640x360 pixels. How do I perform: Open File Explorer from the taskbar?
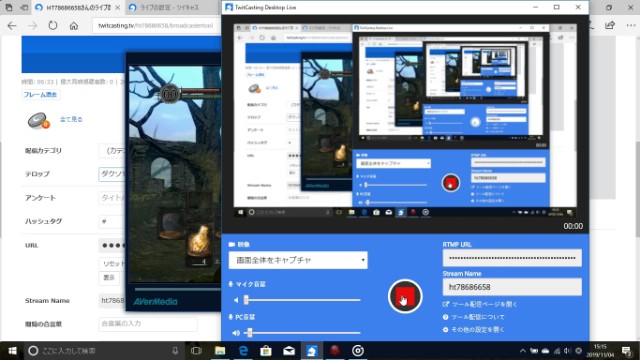[220, 351]
